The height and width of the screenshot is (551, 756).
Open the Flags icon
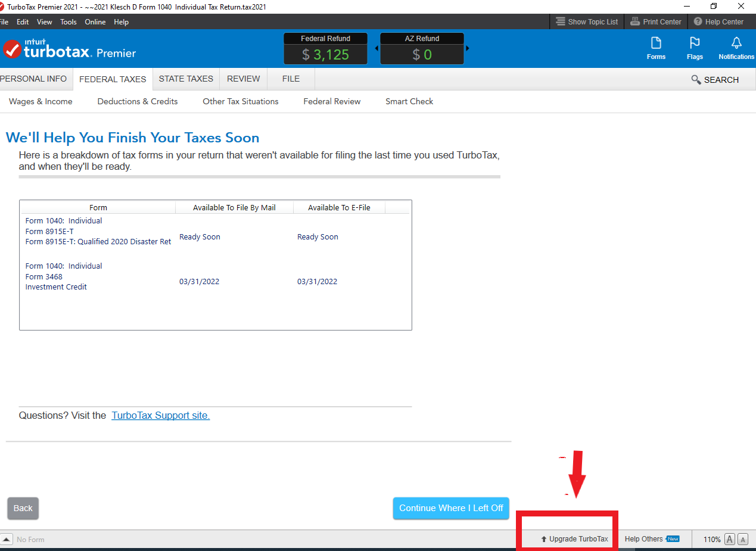(x=695, y=48)
